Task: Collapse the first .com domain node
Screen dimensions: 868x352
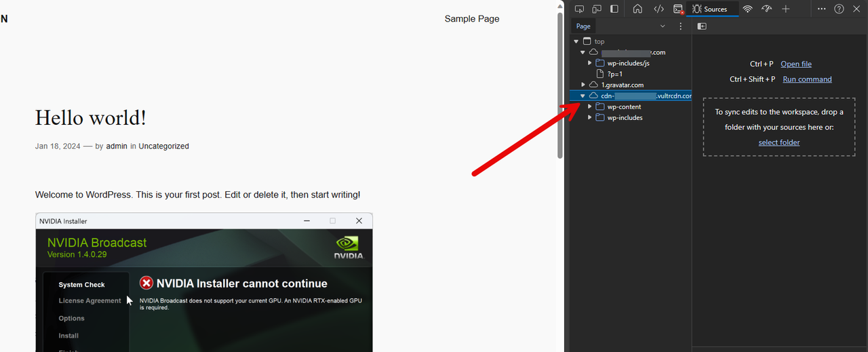Action: (583, 52)
